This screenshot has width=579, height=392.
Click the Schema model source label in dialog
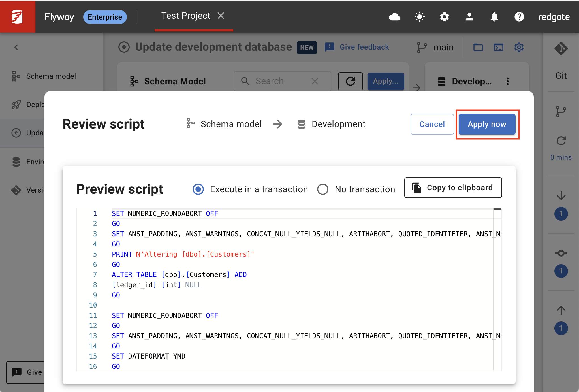tap(224, 124)
